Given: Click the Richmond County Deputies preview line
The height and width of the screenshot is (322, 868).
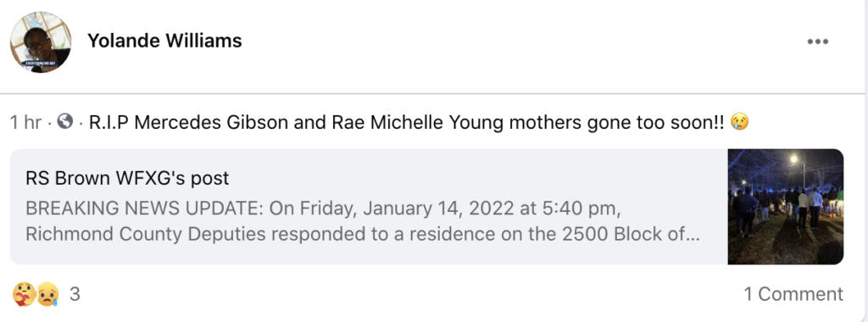Looking at the screenshot, I should tap(363, 234).
